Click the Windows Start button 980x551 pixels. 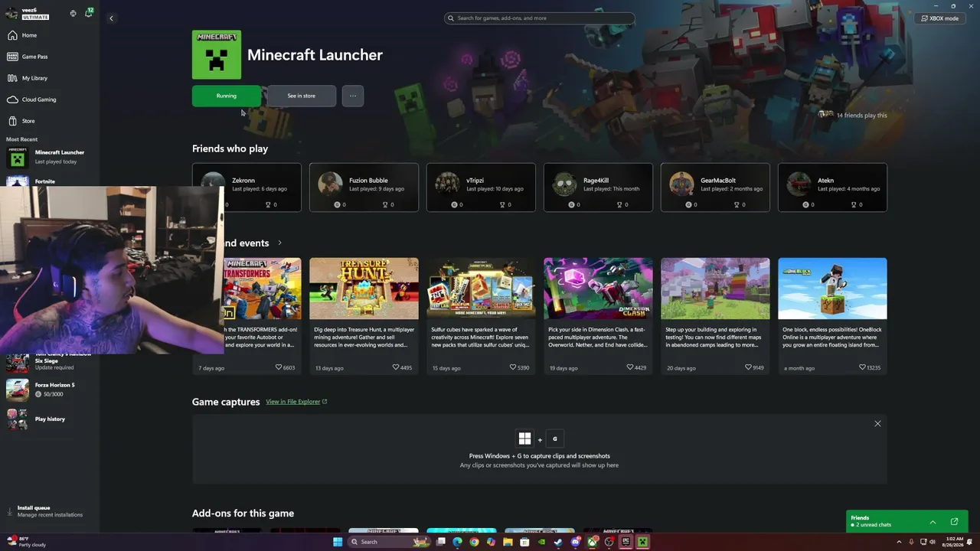[338, 543]
